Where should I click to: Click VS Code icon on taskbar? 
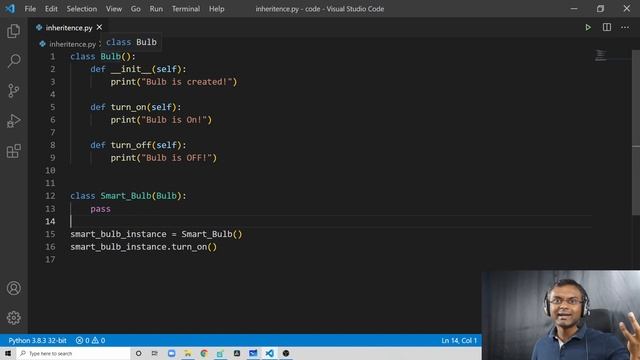point(269,353)
